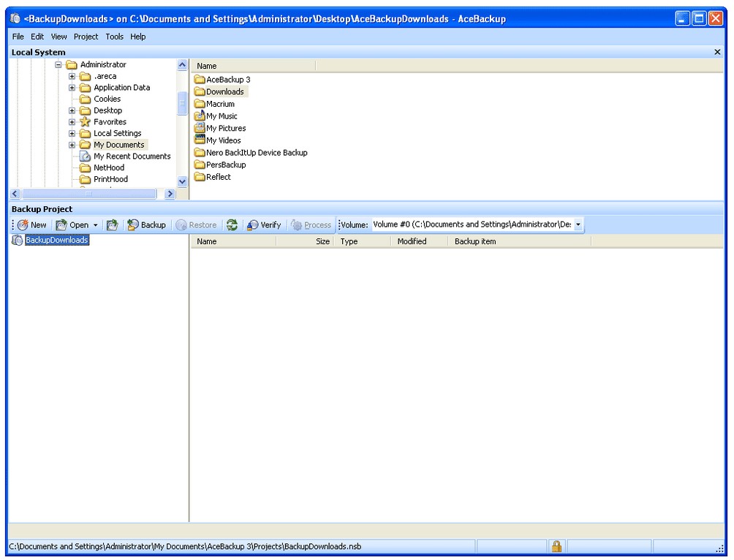
Task: Collapse the Administrator tree node
Action: [x=58, y=64]
